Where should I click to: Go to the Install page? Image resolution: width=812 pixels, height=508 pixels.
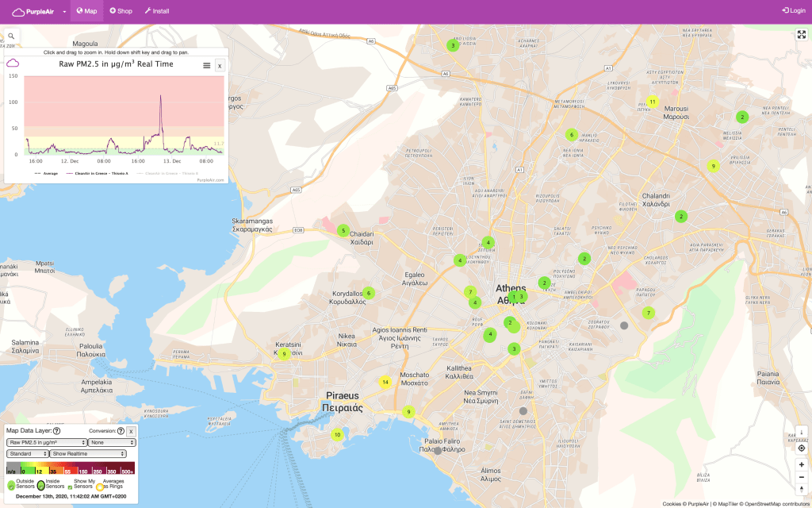156,11
